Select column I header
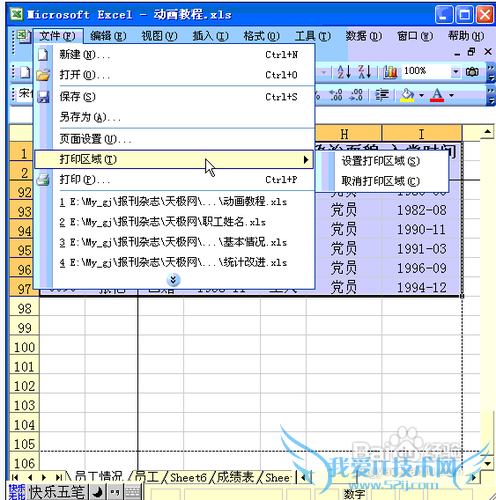 422,134
